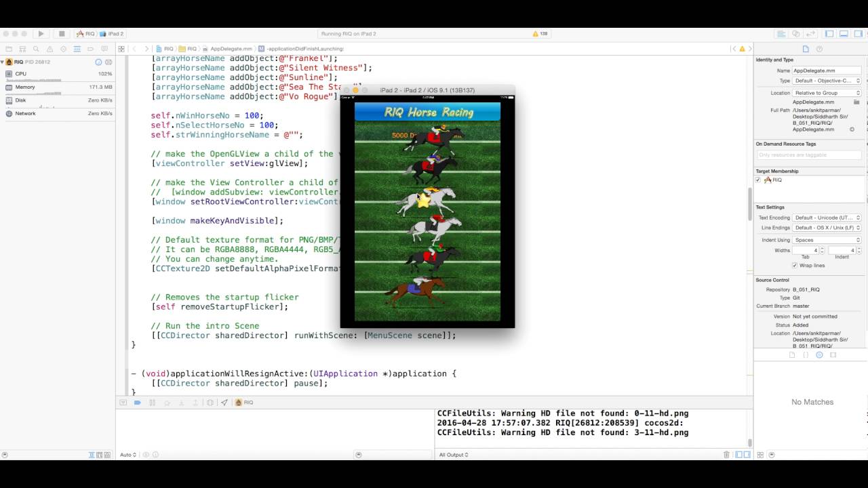Image resolution: width=868 pixels, height=488 pixels.
Task: Show the Standard editor
Action: point(781,34)
